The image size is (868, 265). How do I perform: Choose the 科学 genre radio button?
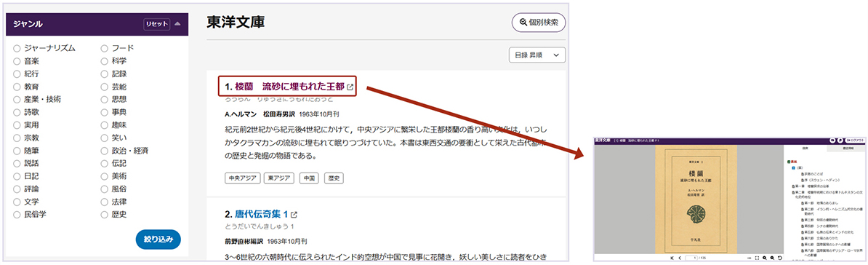(104, 61)
